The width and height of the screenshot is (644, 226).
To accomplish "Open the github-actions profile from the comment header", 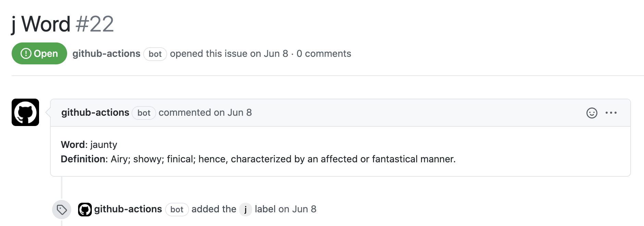I will [x=95, y=112].
